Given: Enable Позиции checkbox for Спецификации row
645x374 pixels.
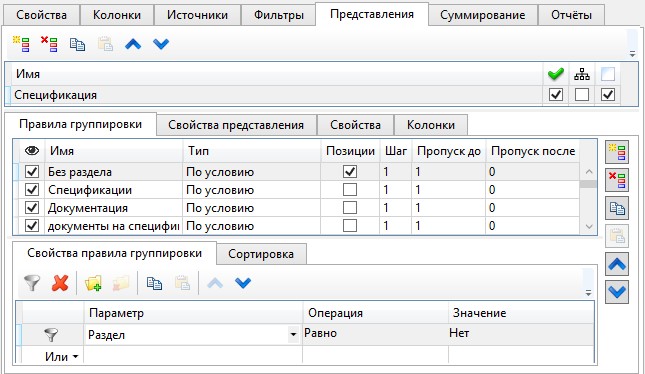Looking at the screenshot, I should click(x=350, y=190).
